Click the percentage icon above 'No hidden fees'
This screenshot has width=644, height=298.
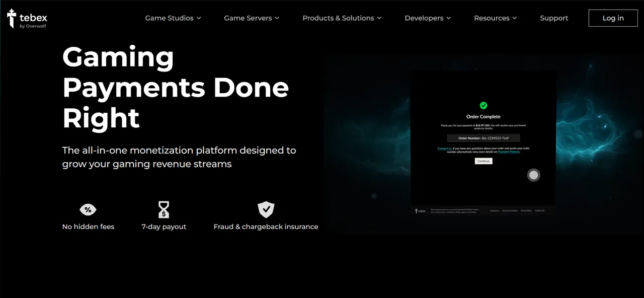pyautogui.click(x=88, y=209)
